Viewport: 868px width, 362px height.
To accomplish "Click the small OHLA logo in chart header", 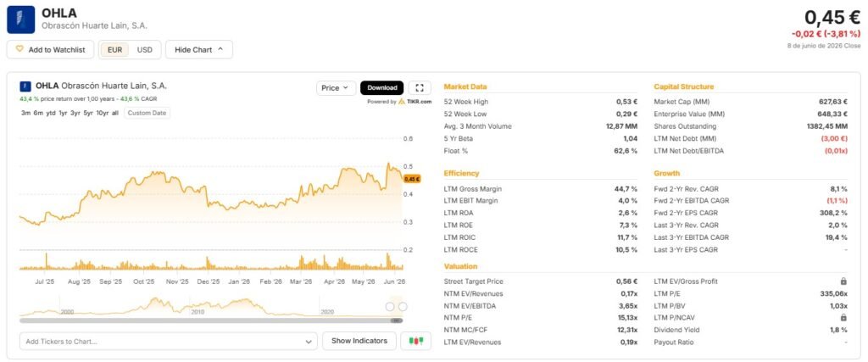I will 25,86.
